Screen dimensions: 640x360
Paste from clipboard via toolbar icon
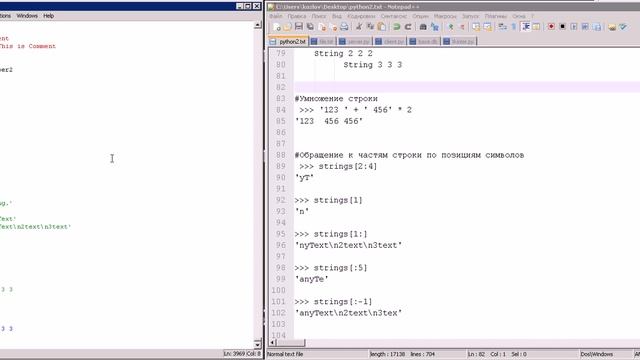(x=382, y=27)
